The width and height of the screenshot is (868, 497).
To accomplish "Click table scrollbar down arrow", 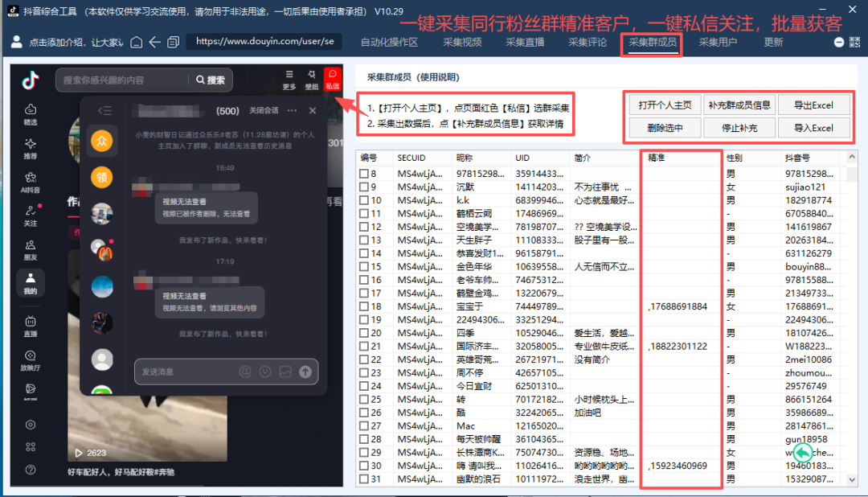I will [x=852, y=480].
